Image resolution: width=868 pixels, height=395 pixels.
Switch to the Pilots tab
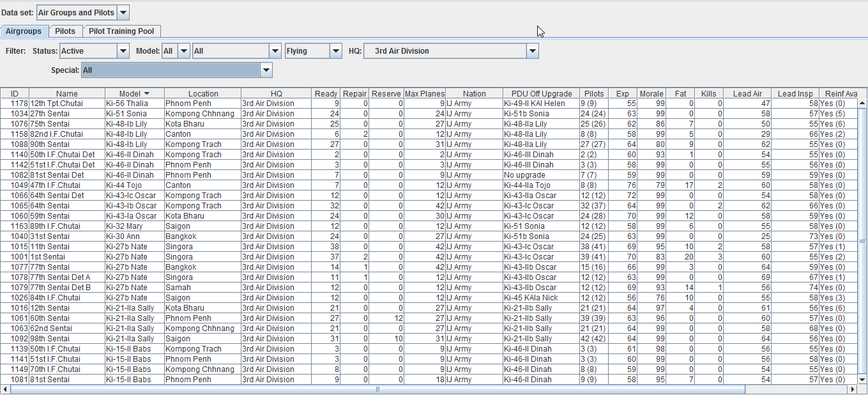pyautogui.click(x=65, y=31)
